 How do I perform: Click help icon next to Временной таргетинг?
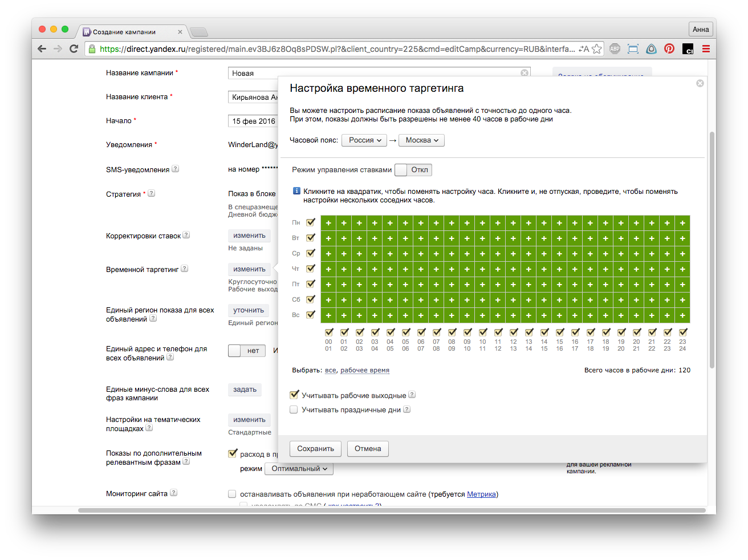(x=185, y=269)
